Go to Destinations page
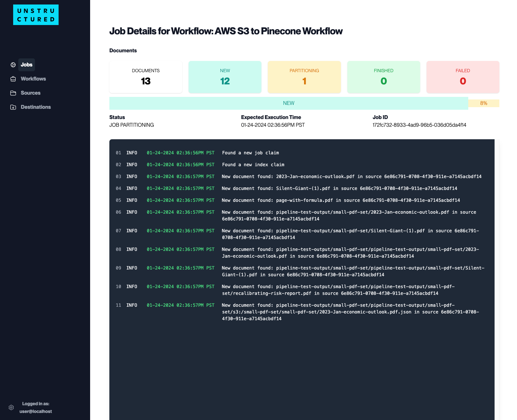 (x=36, y=107)
